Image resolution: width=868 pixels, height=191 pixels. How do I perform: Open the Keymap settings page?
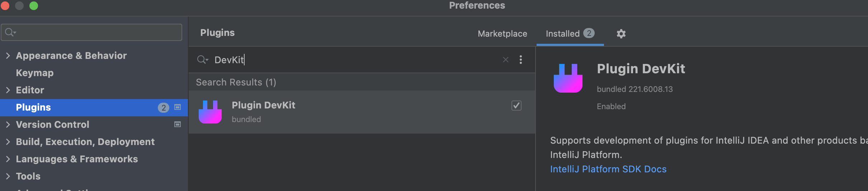click(x=35, y=73)
